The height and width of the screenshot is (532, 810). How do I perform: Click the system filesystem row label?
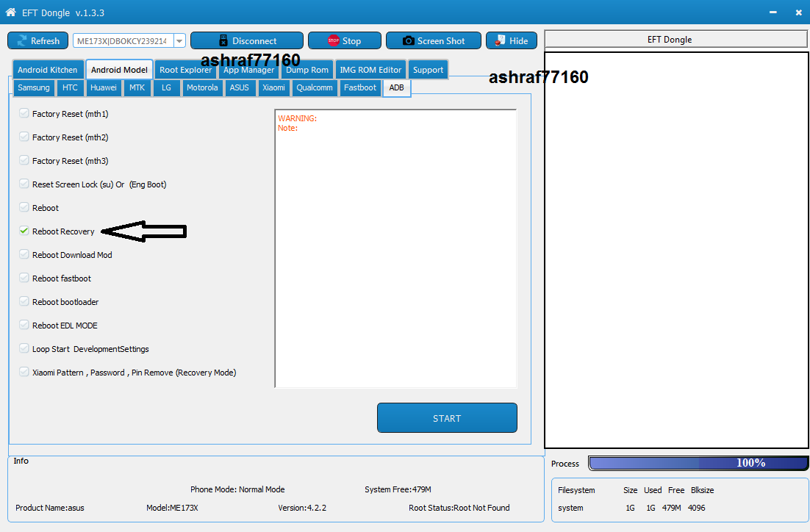(570, 508)
